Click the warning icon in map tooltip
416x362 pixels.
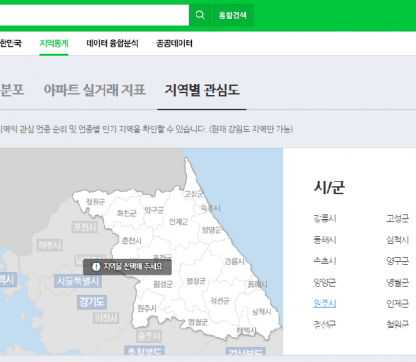96,267
